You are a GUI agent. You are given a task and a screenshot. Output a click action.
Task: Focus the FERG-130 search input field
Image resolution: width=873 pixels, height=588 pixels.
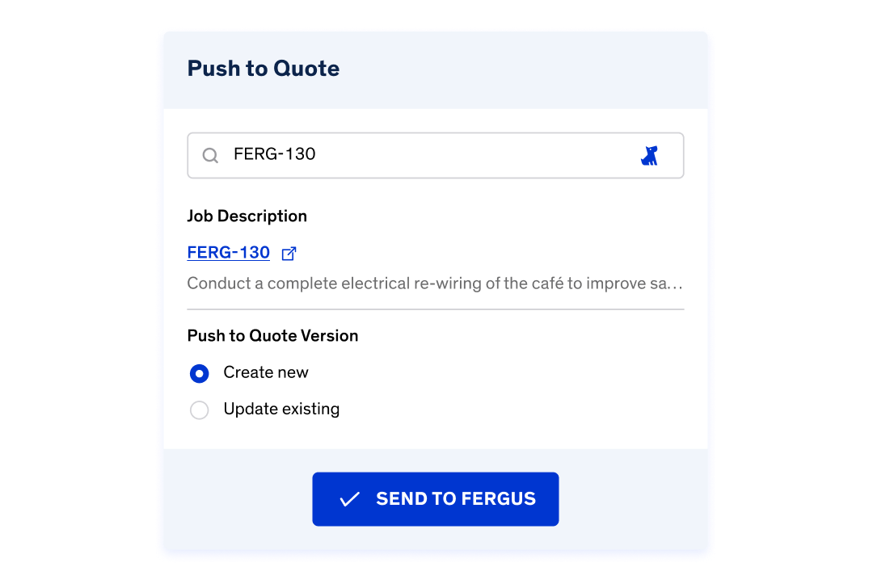[436, 155]
